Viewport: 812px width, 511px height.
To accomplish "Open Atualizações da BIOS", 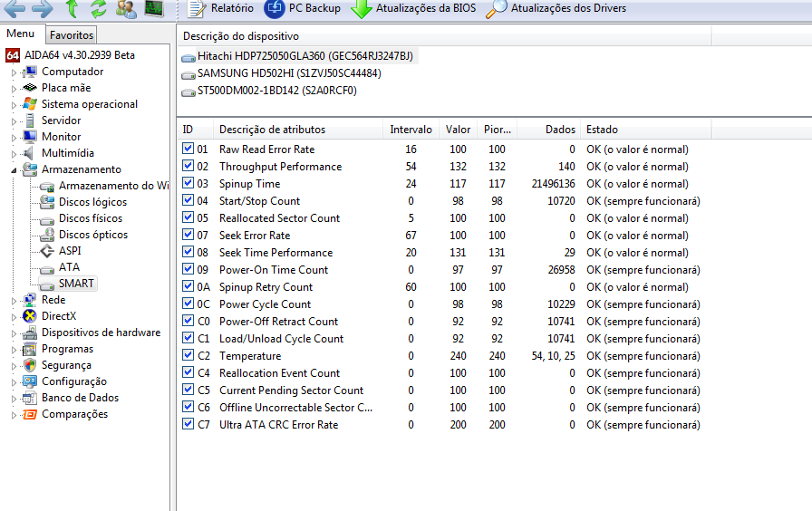I will (x=413, y=8).
